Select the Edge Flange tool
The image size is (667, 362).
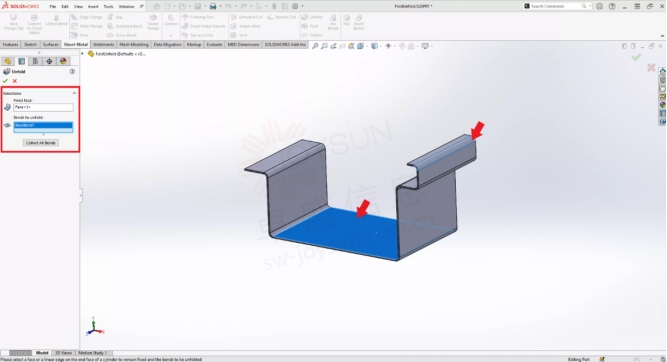click(87, 17)
